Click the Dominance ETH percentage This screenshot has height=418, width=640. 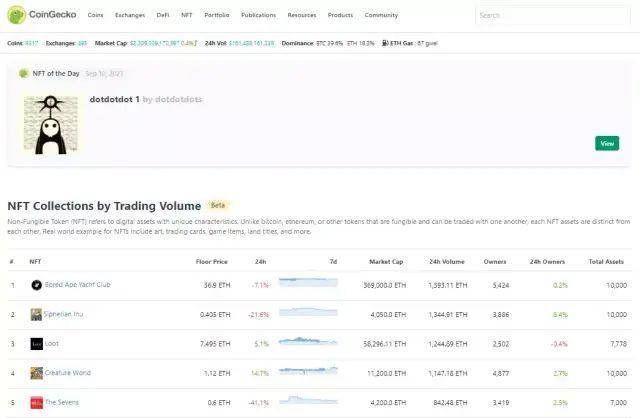click(x=360, y=43)
